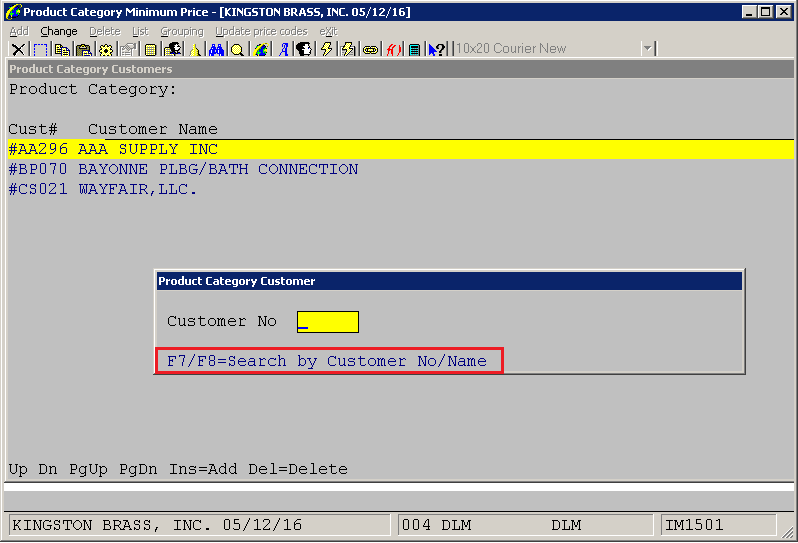Click the Product Category: label

pos(93,90)
